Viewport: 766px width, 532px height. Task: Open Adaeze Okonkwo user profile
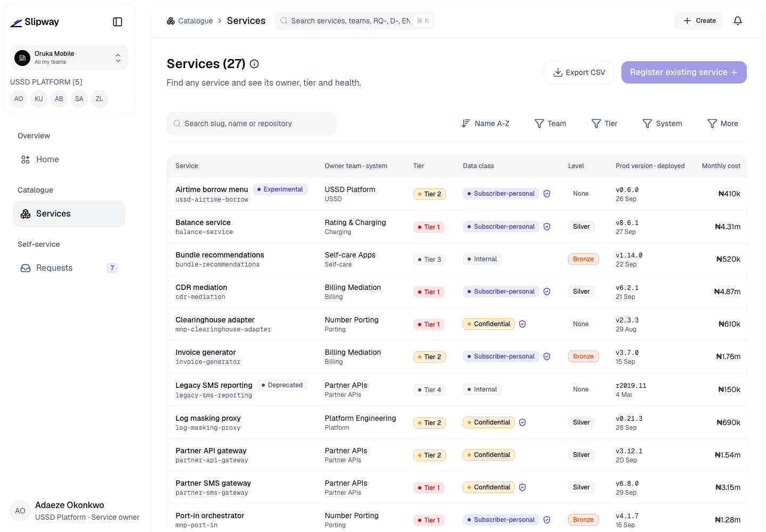click(x=74, y=511)
